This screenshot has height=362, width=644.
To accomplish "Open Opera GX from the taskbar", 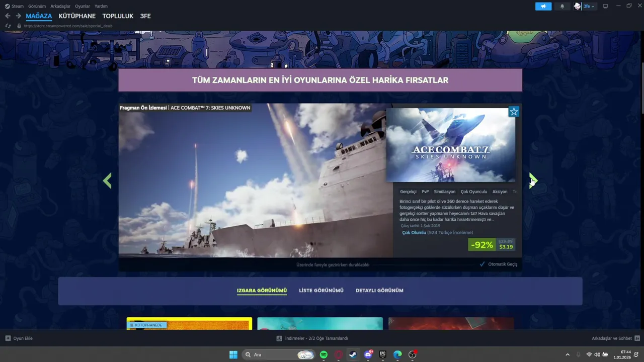I will 339,354.
